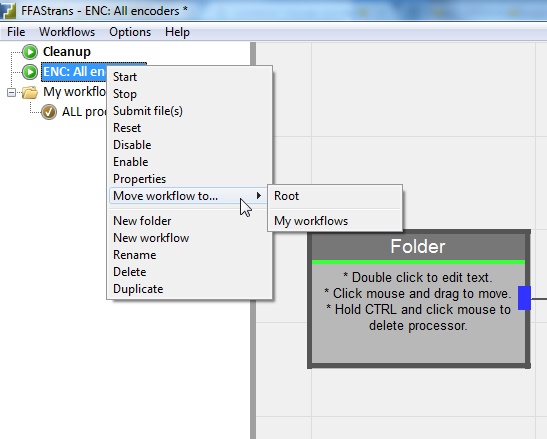Screen dimensions: 547x439
Task: Click the My workflows folder icon
Action: click(x=30, y=92)
